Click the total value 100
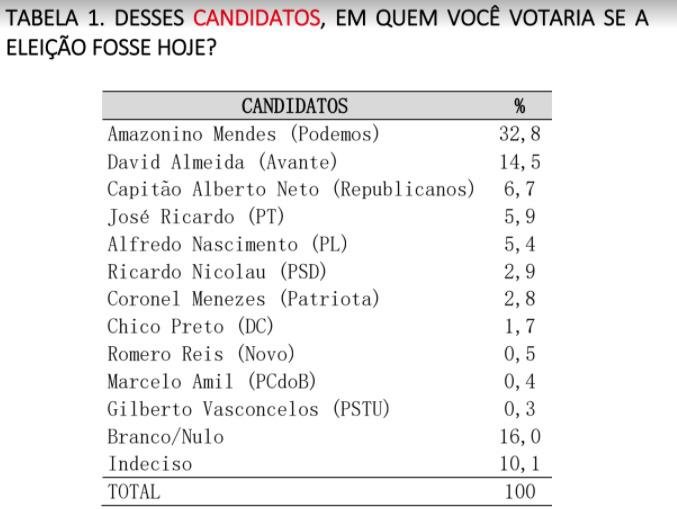 pyautogui.click(x=519, y=492)
